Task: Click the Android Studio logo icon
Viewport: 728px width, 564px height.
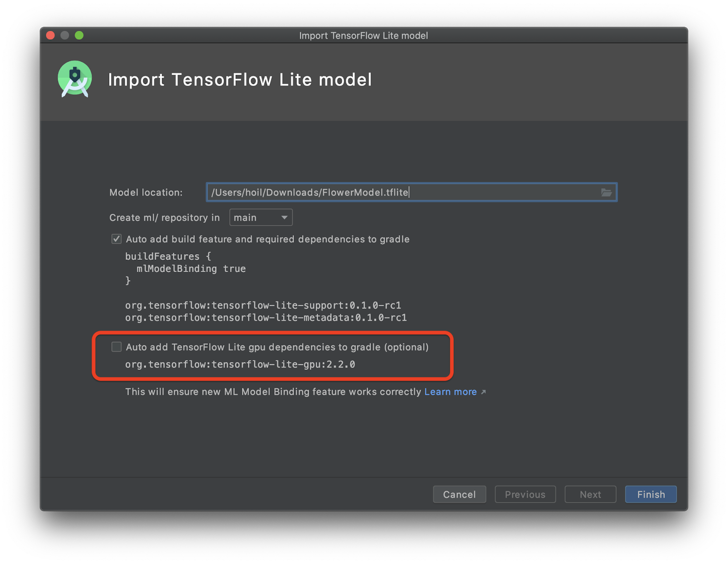Action: pos(75,79)
